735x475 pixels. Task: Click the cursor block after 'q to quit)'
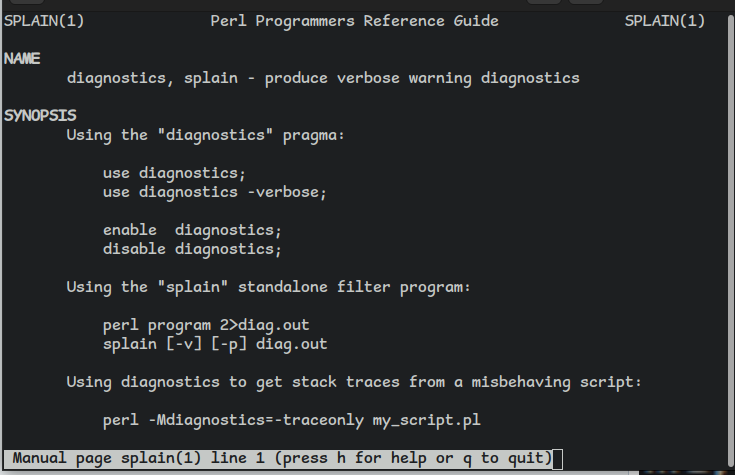558,458
